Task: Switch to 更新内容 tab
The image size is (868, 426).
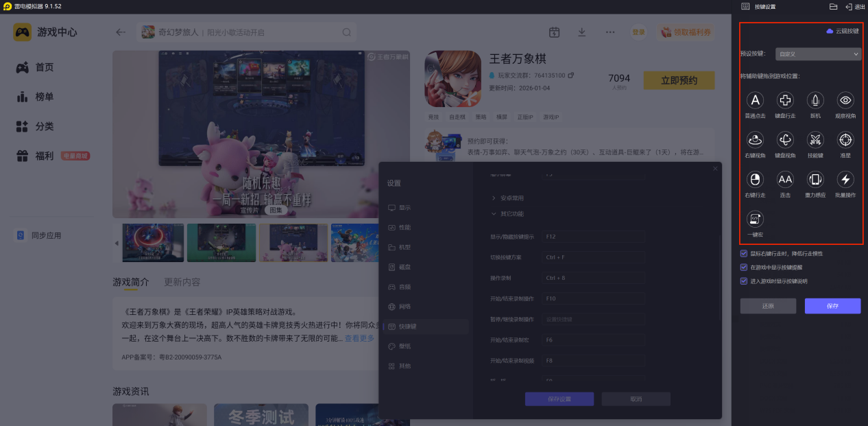Action: tap(182, 282)
